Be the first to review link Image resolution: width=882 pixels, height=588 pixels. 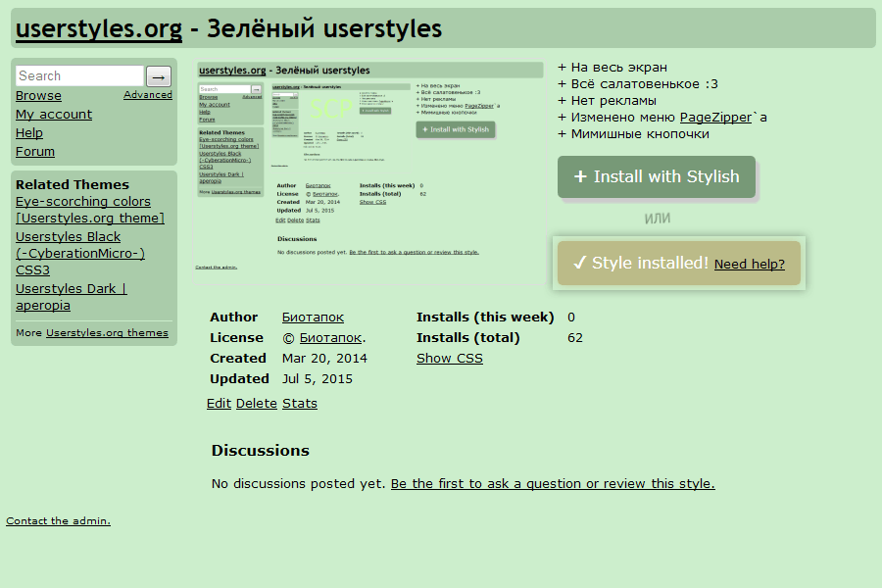(553, 484)
